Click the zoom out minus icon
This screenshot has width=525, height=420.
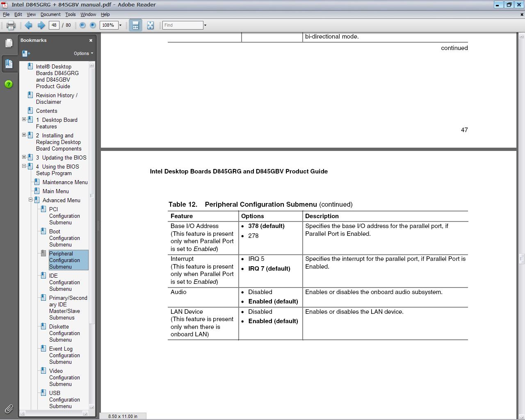pyautogui.click(x=82, y=25)
